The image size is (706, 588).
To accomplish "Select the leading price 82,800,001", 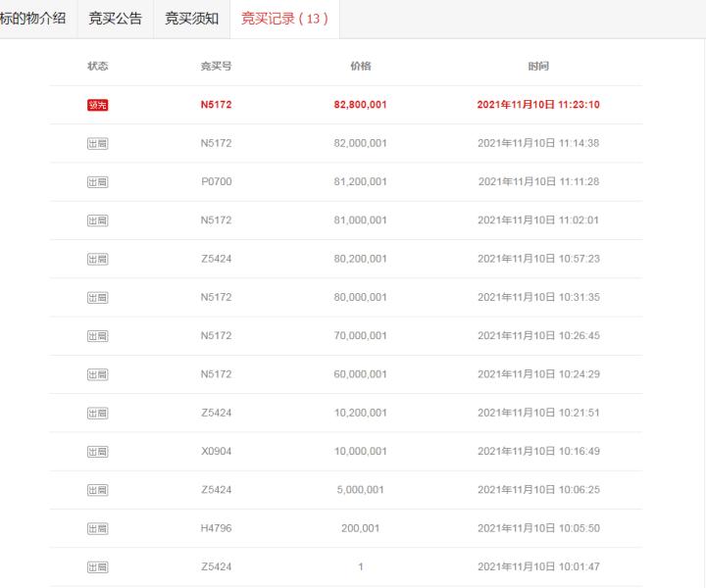I will point(360,105).
